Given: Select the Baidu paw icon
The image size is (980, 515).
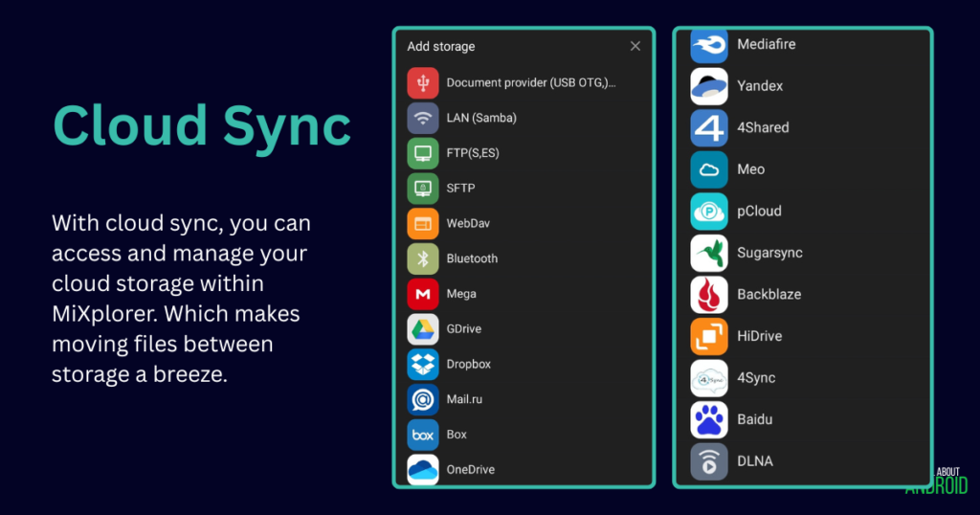Looking at the screenshot, I should [x=709, y=419].
